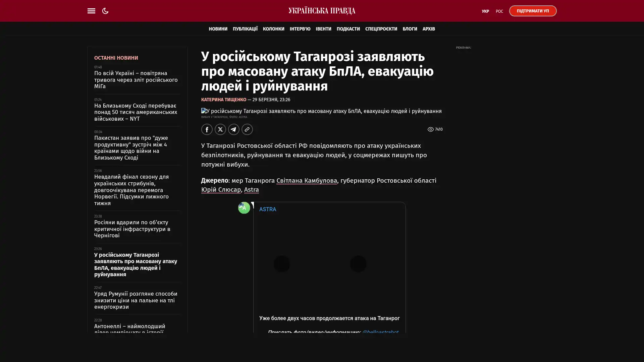The image size is (644, 362).
Task: Open the ASTRA channel name link
Action: [x=268, y=209]
